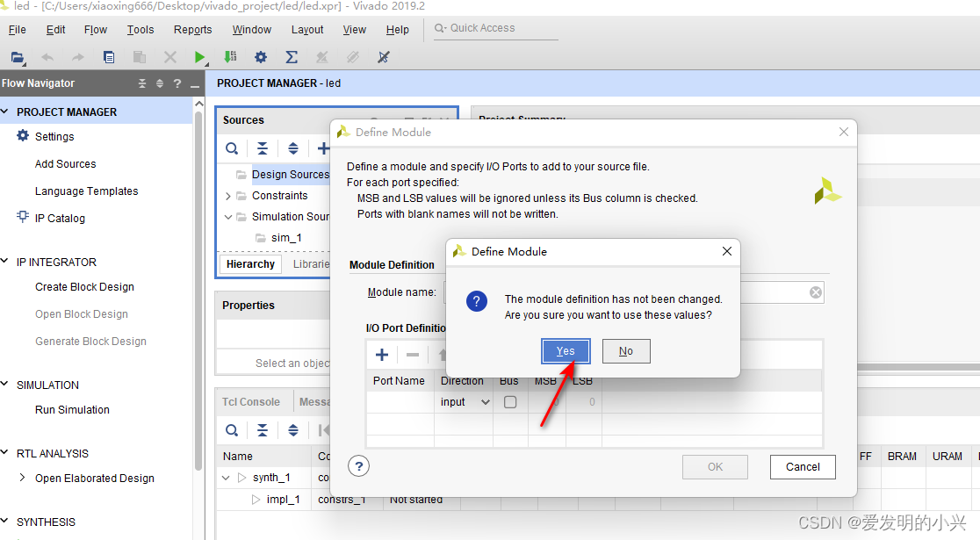This screenshot has width=980, height=540.
Task: Tick the Bus checkbox for the port
Action: tap(510, 402)
